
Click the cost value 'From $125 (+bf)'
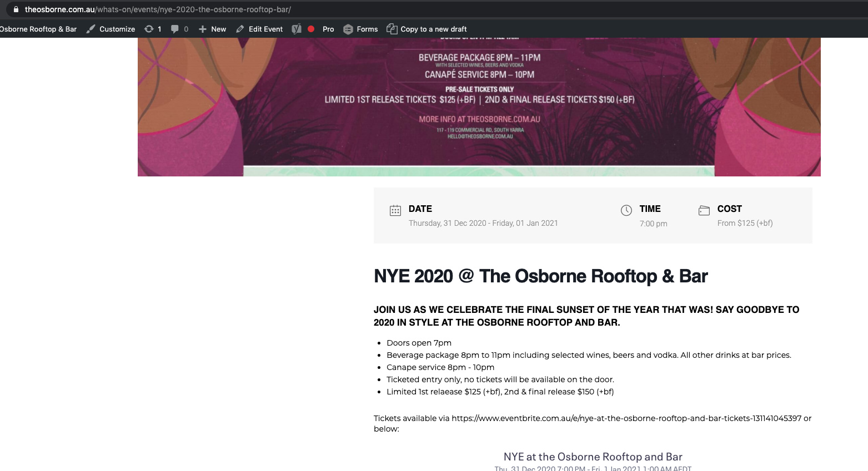[745, 223]
